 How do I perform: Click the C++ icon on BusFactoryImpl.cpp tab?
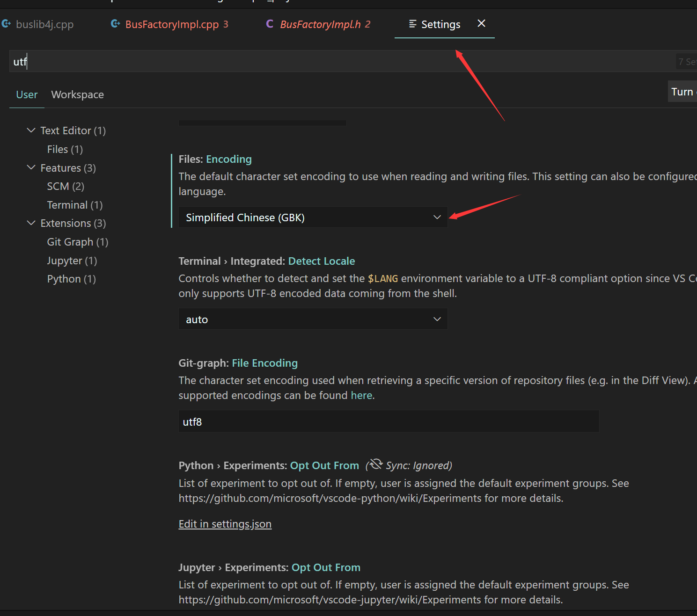click(115, 23)
